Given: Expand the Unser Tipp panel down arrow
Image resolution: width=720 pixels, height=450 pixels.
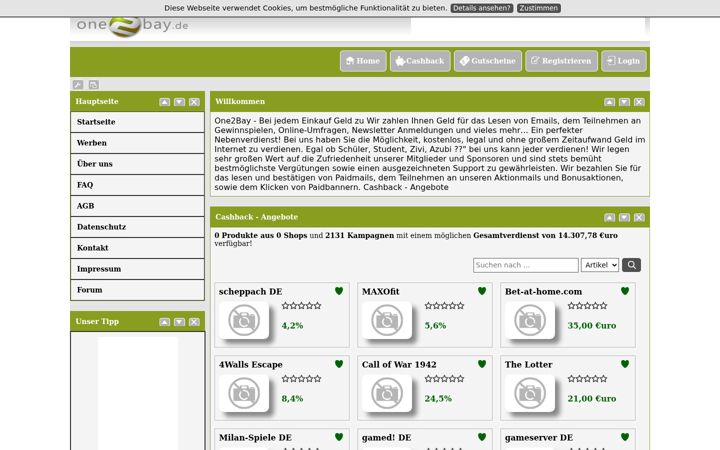Looking at the screenshot, I should tap(180, 322).
